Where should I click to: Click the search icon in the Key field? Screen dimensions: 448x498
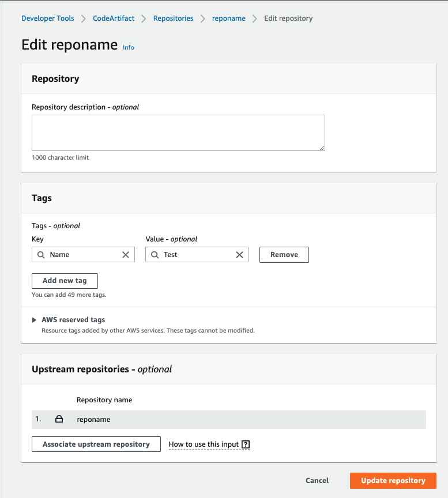coord(40,254)
